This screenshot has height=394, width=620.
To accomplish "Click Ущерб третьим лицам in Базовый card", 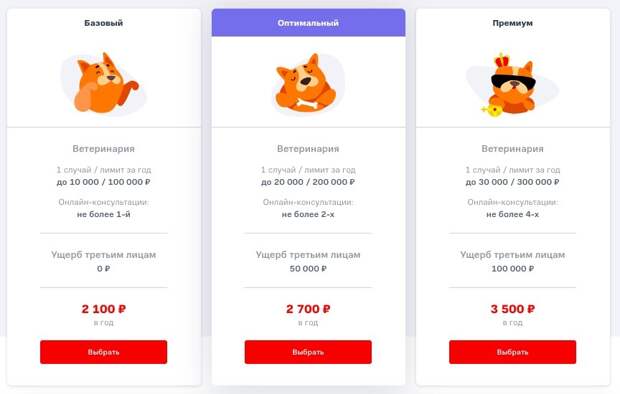I will click(104, 255).
